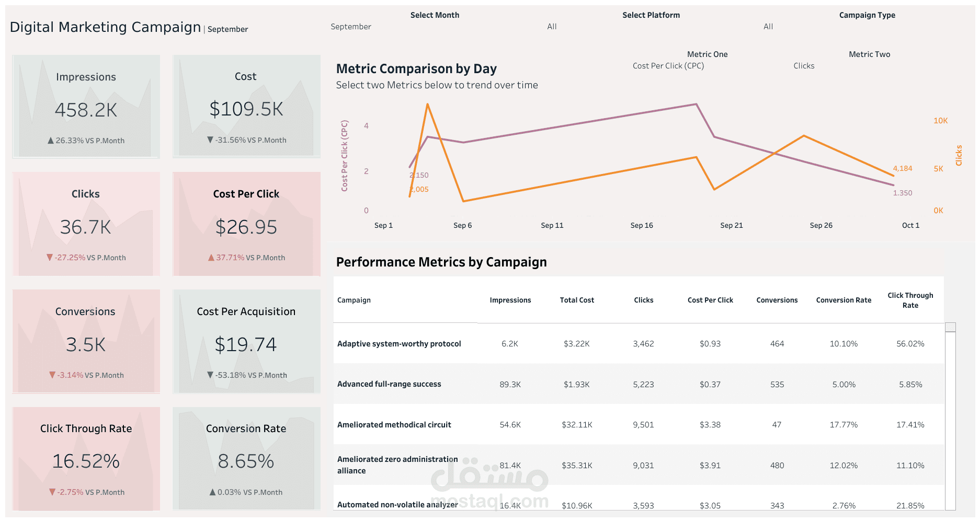980x522 pixels.
Task: Click the 6.2K impressions cell
Action: [x=510, y=344]
